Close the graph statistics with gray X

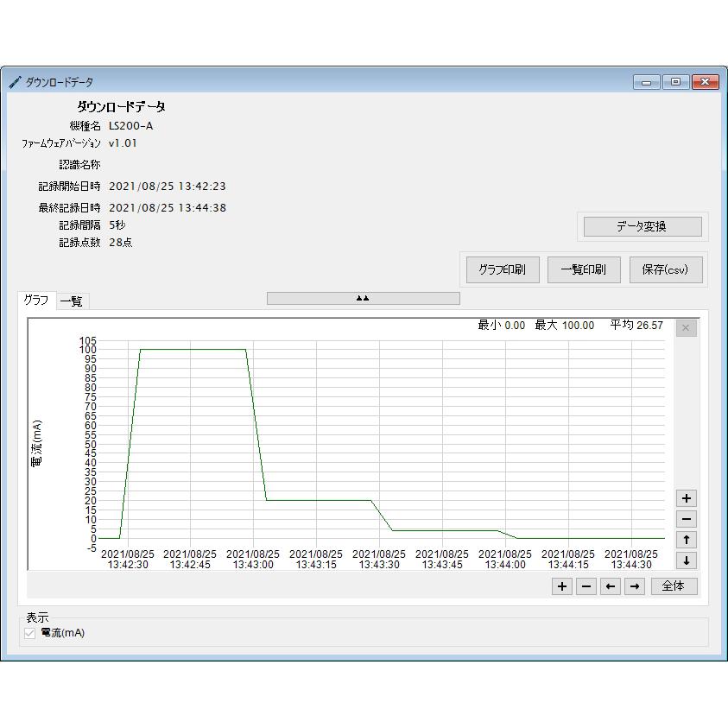tap(686, 328)
